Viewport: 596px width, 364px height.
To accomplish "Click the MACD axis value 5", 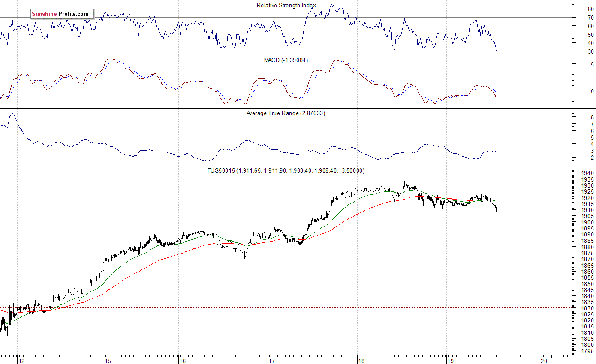I will click(x=592, y=65).
